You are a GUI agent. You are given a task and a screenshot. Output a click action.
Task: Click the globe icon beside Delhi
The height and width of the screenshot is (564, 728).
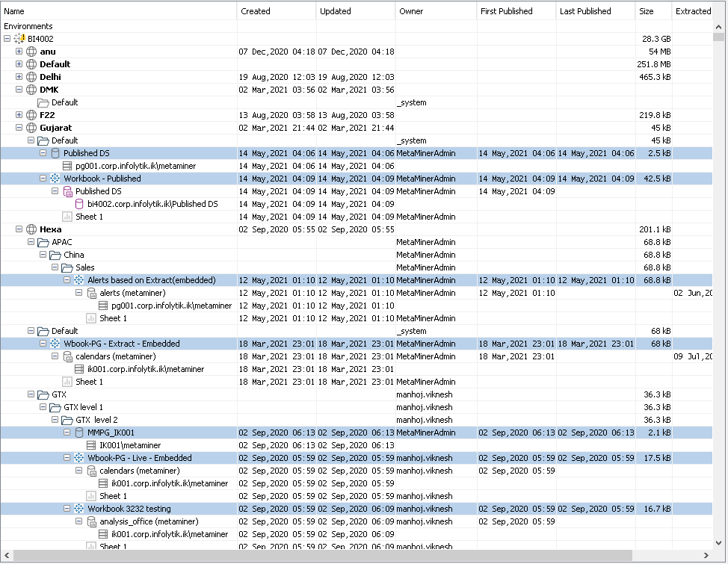[31, 77]
